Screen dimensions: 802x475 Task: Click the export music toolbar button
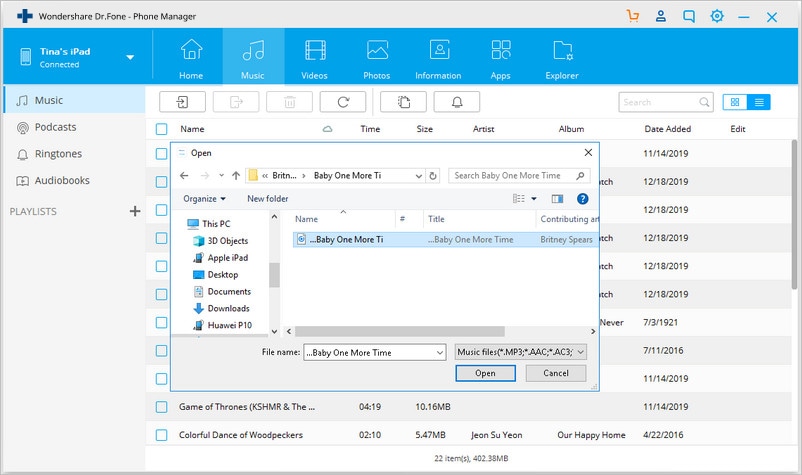click(x=236, y=102)
